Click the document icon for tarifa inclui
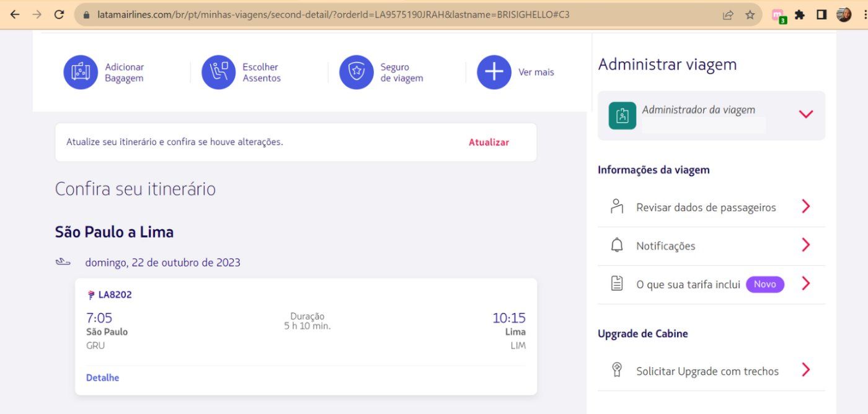Screen dimensions: 868x414 point(616,284)
